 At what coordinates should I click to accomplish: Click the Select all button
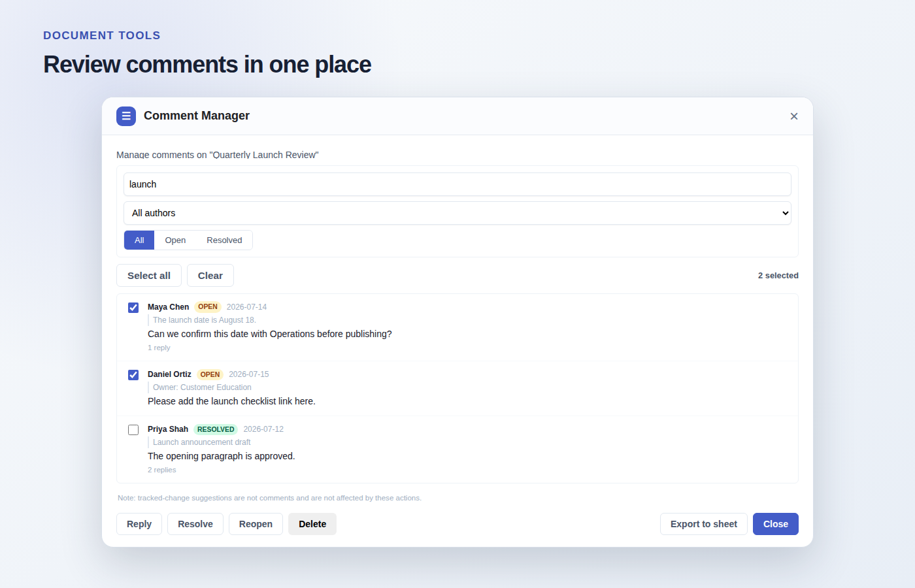pos(149,276)
